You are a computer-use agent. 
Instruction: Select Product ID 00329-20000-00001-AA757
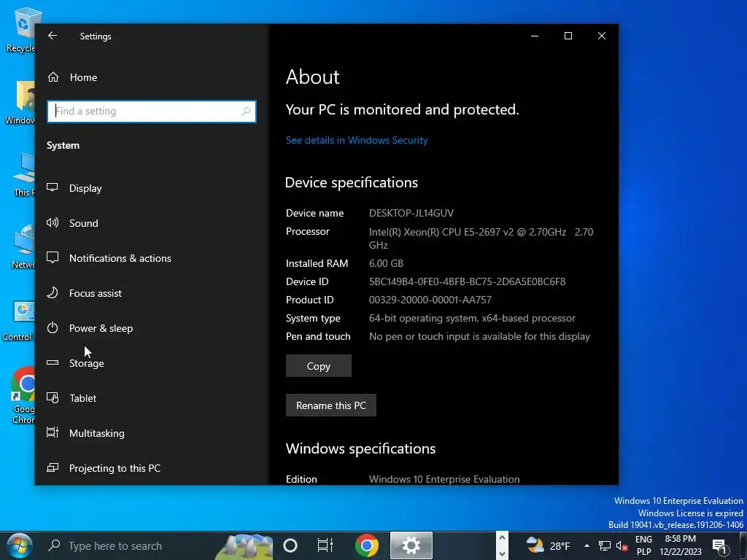430,300
